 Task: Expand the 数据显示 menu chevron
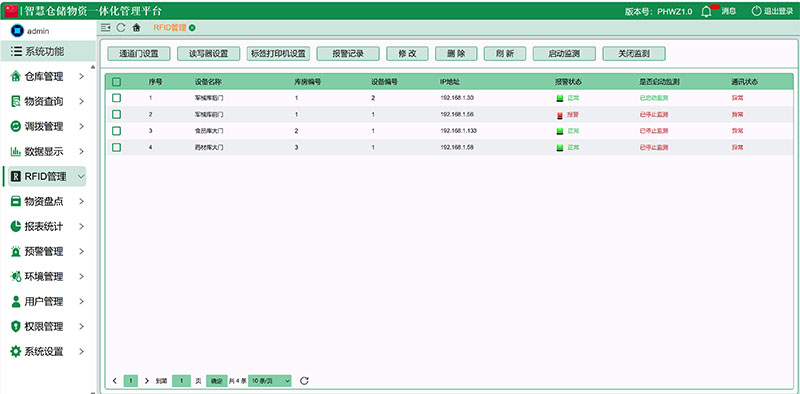click(x=82, y=152)
